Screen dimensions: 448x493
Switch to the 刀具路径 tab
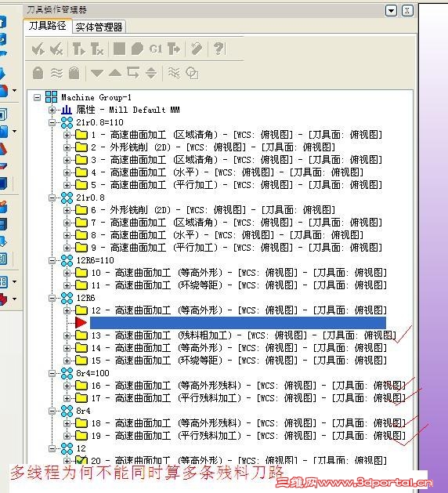(x=48, y=25)
